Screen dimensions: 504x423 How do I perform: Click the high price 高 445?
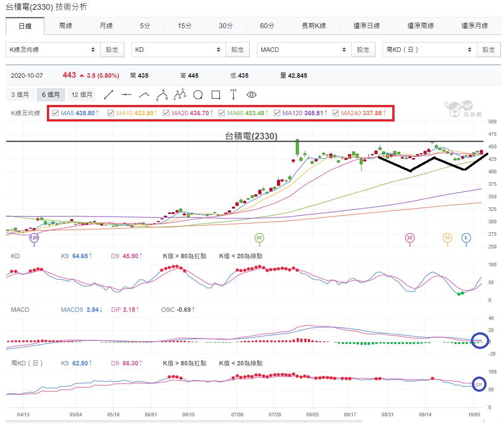(x=189, y=76)
